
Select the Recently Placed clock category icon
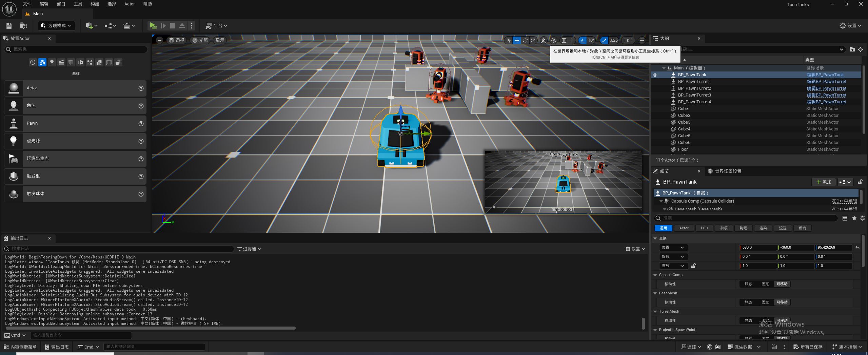[x=33, y=62]
